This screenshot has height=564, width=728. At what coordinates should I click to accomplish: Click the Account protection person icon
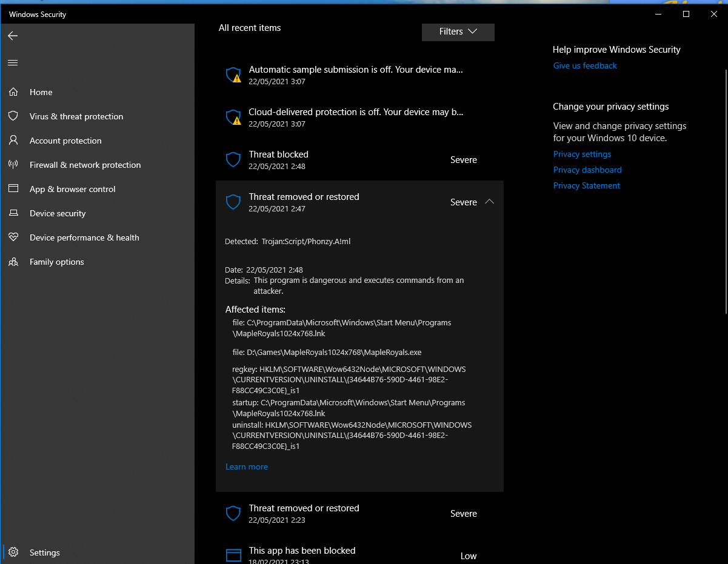(x=13, y=141)
